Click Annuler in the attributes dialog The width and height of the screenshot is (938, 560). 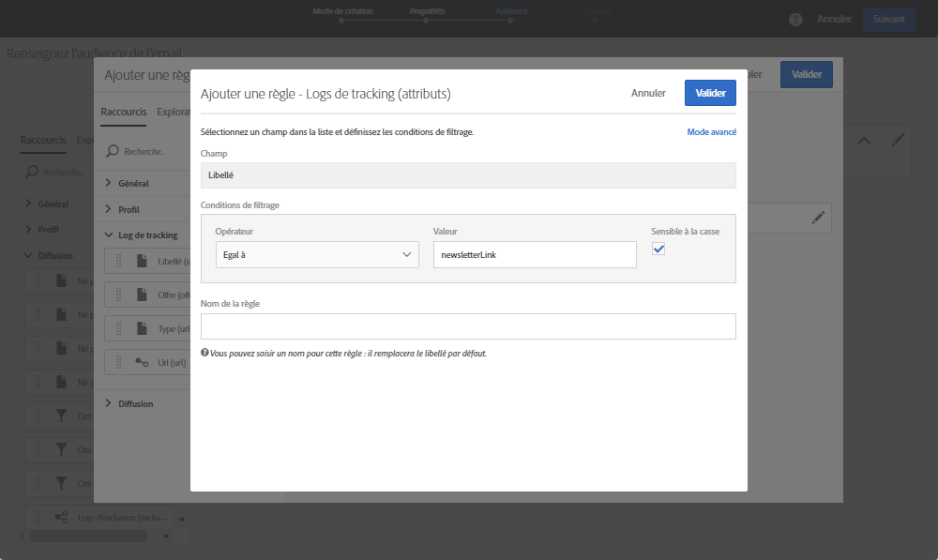pyautogui.click(x=648, y=93)
